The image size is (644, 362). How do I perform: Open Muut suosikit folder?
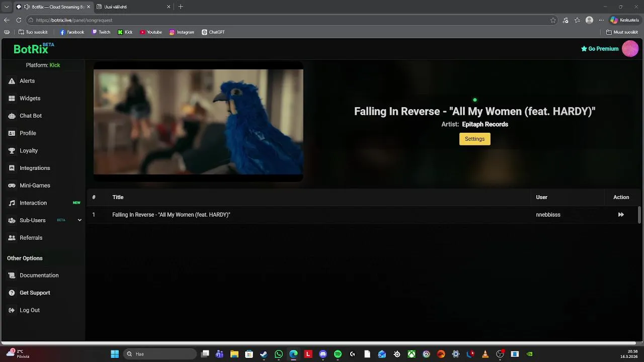click(622, 32)
